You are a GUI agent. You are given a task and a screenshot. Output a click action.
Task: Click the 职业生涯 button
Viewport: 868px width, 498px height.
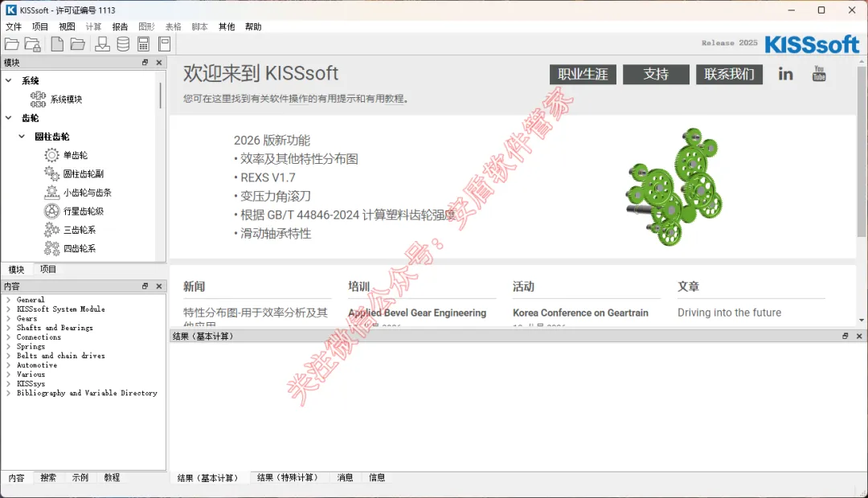tap(583, 74)
